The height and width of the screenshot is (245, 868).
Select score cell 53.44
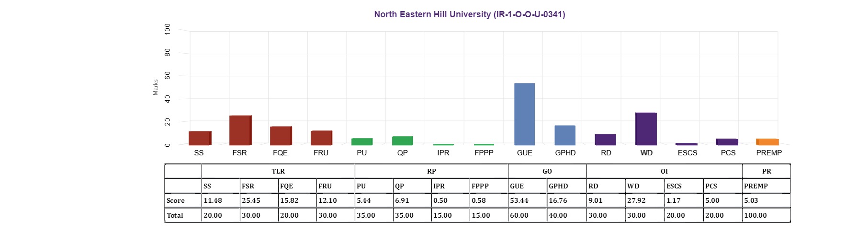click(x=528, y=200)
